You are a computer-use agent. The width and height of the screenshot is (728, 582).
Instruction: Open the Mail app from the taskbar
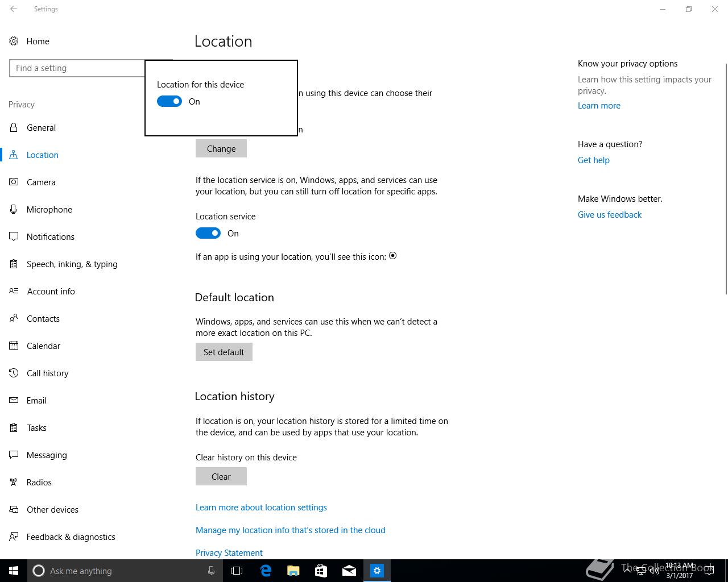pyautogui.click(x=349, y=571)
